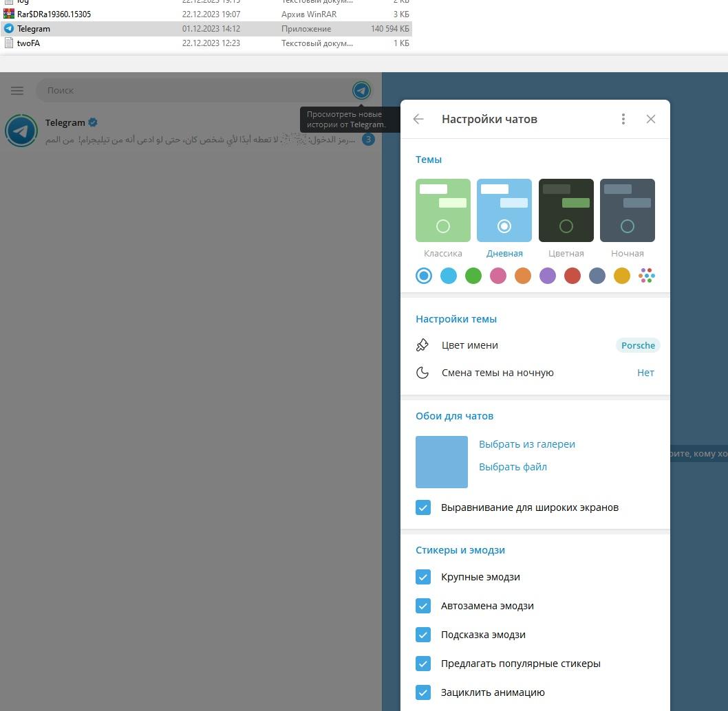Click the Приложение type cell

[x=306, y=29]
